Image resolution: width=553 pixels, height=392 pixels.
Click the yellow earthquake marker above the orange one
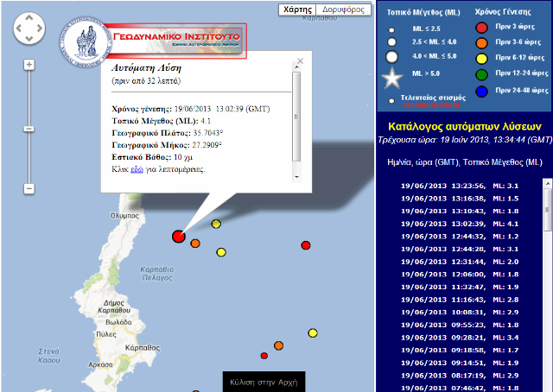(216, 224)
